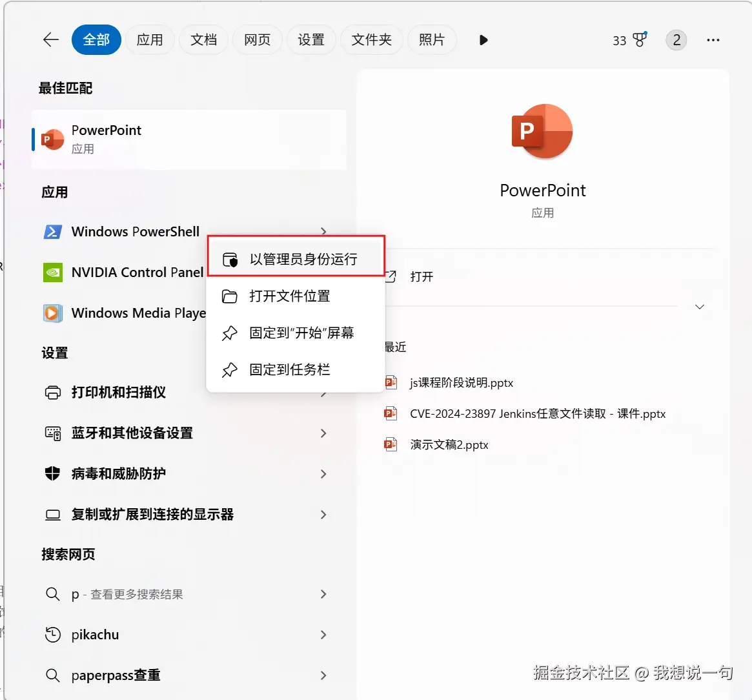Click the shield icon for 病毒和威胁防护

(x=53, y=474)
